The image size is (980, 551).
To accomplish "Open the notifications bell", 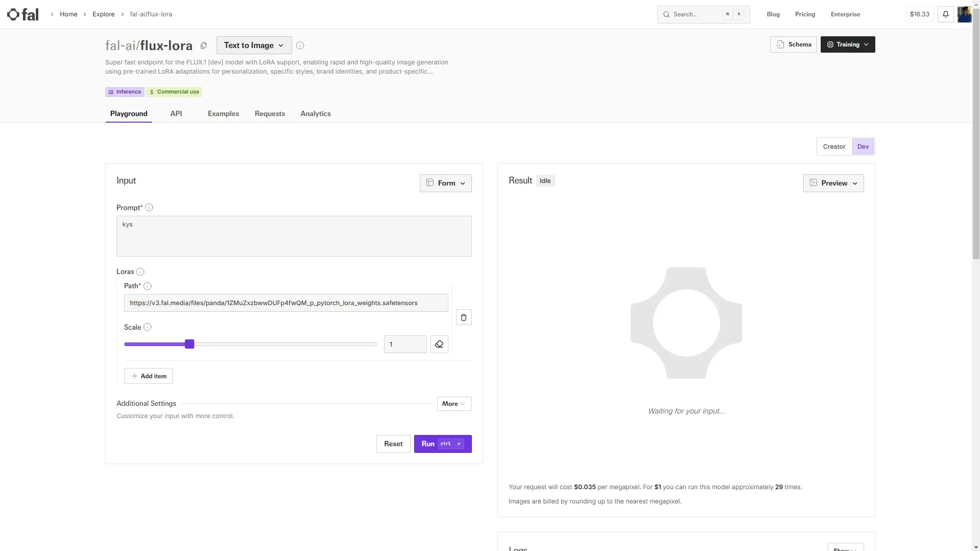I will click(945, 14).
